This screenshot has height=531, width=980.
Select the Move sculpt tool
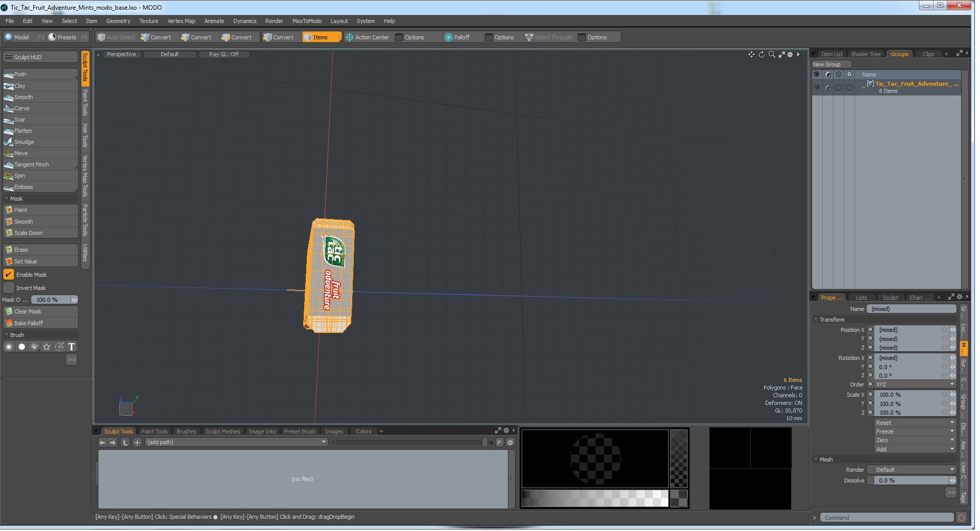pos(40,154)
